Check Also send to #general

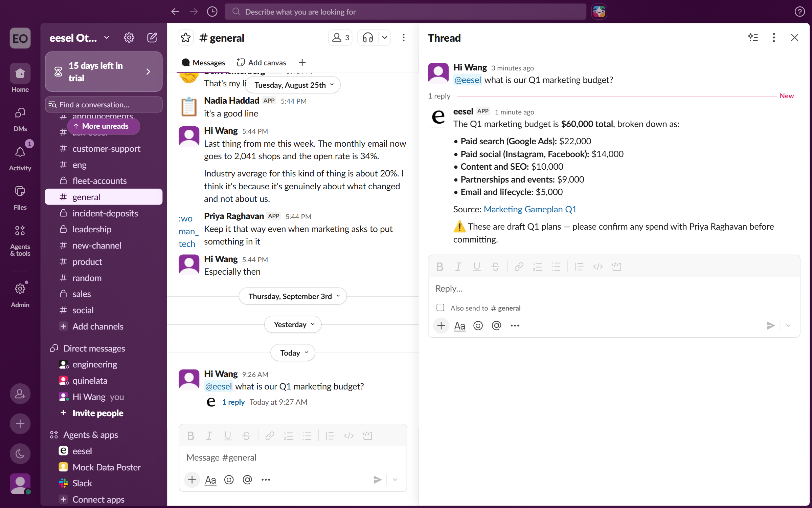(x=440, y=308)
